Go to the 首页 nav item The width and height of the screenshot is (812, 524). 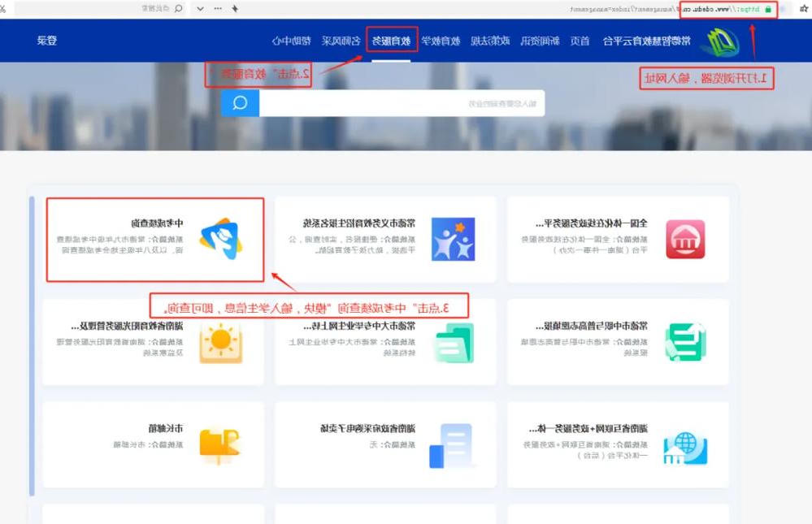pyautogui.click(x=580, y=41)
